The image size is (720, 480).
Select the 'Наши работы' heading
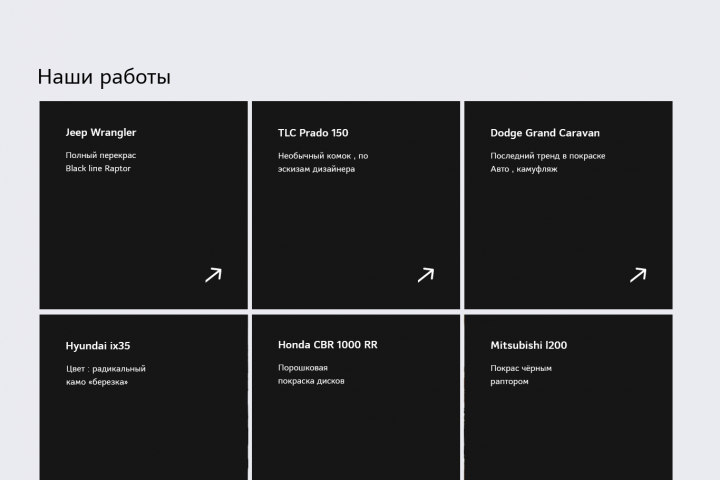[x=104, y=77]
